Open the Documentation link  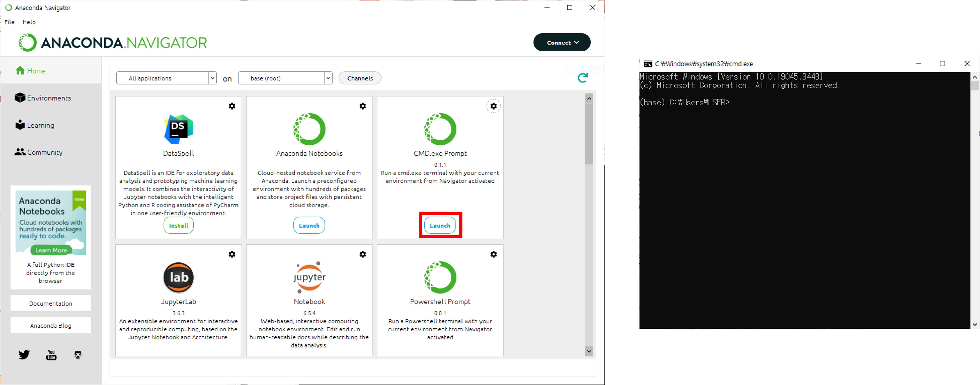51,303
